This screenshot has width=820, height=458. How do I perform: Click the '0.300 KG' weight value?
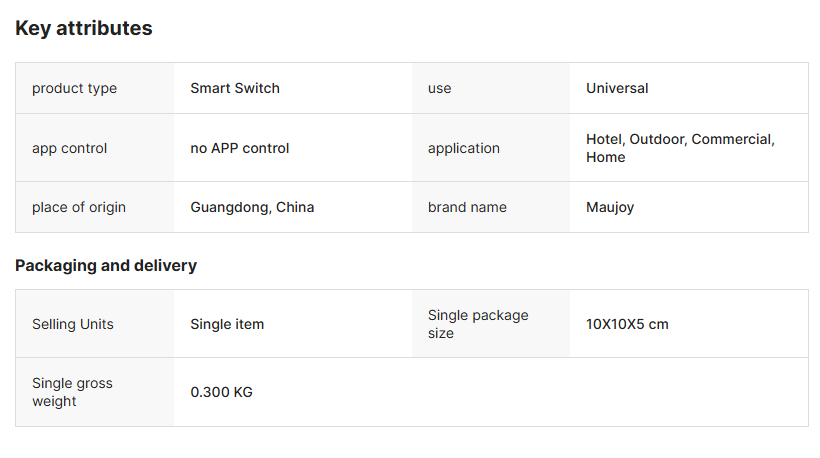[x=221, y=392]
